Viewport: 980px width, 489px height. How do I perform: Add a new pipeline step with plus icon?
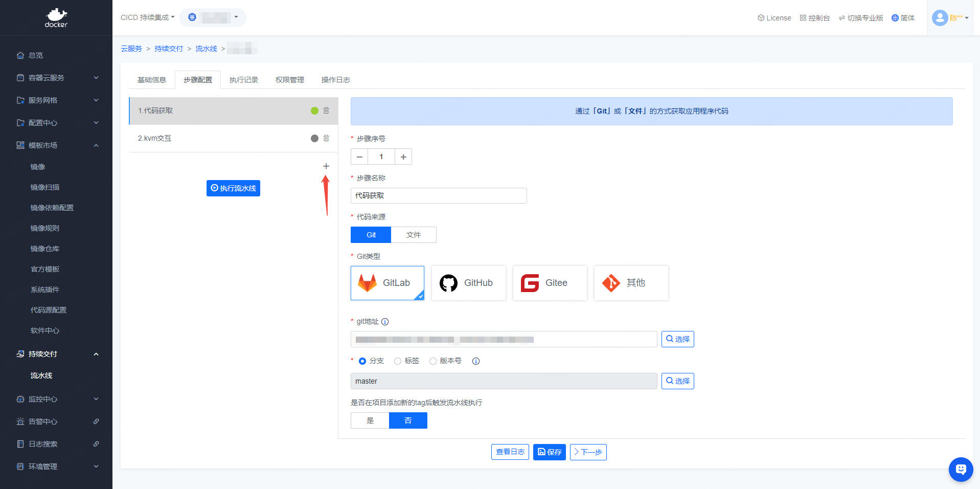(326, 166)
